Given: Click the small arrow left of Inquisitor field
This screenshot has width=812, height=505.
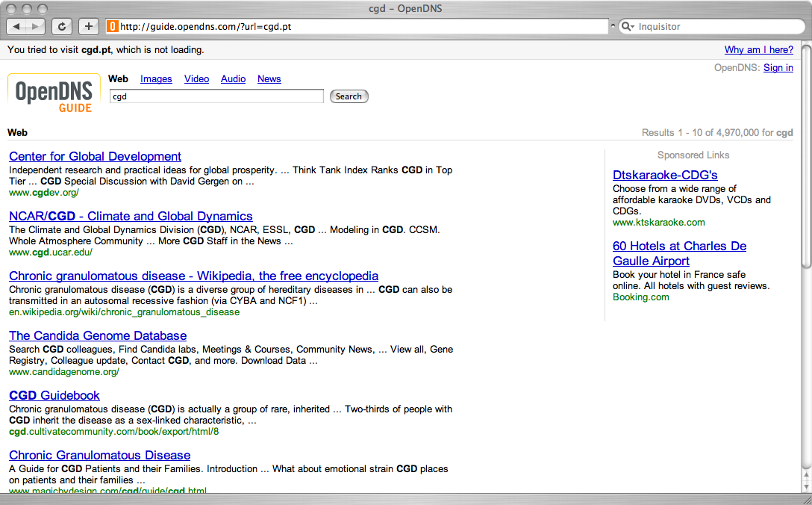Looking at the screenshot, I should tap(613, 25).
